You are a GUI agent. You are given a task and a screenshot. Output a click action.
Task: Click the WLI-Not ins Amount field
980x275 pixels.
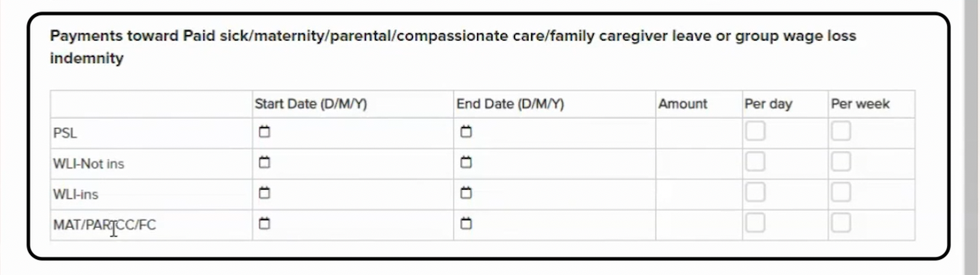tap(698, 164)
